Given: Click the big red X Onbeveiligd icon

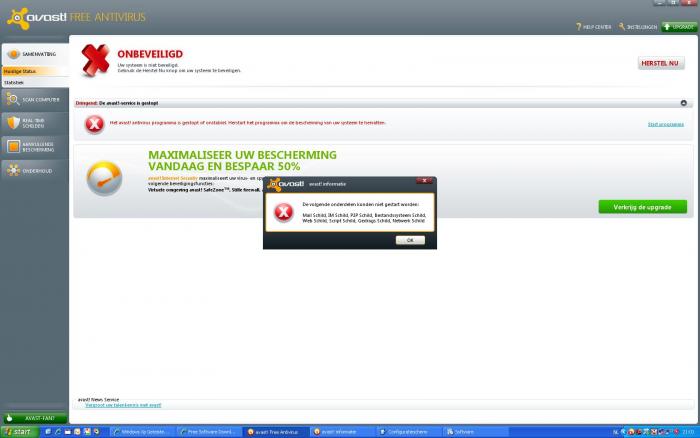Looking at the screenshot, I should pos(95,60).
